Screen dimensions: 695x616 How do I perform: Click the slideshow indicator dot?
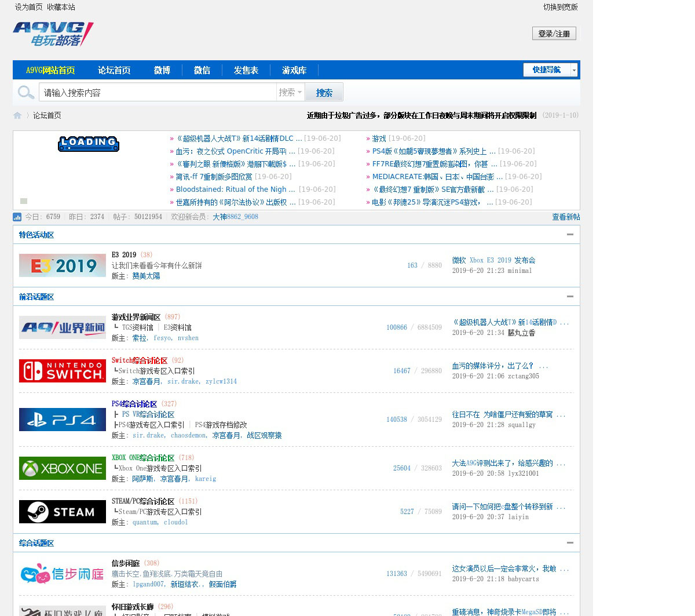click(24, 201)
